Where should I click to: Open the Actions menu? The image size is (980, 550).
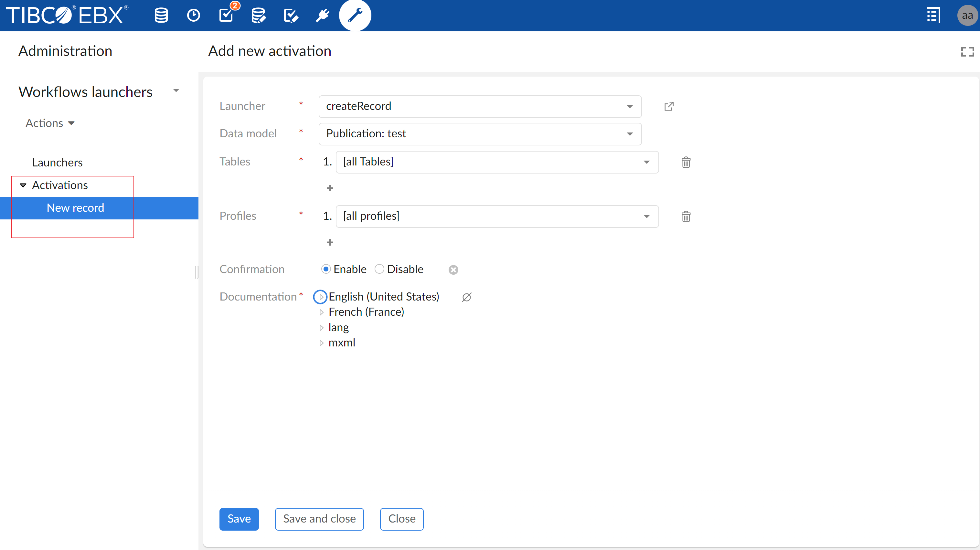(50, 123)
